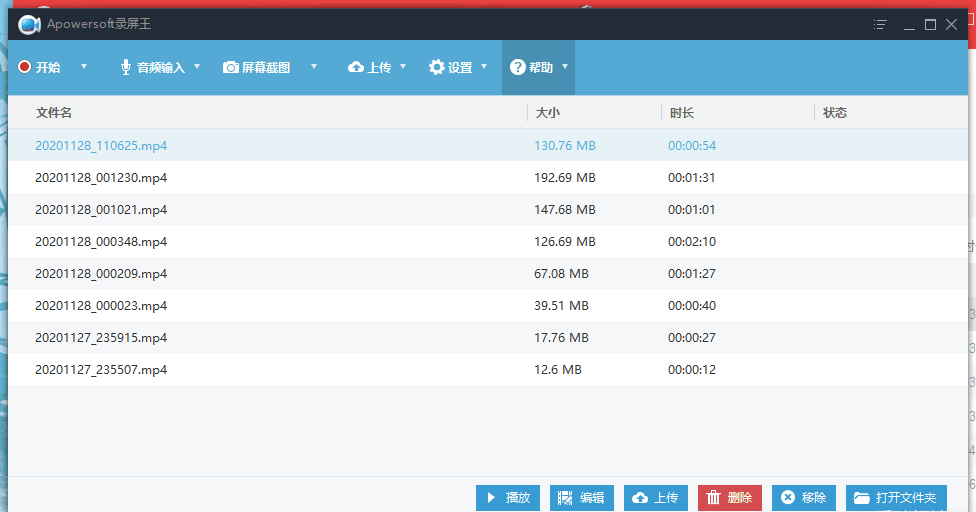Viewport: 976px width, 512px height.
Task: Click the gear settings icon
Action: (437, 67)
